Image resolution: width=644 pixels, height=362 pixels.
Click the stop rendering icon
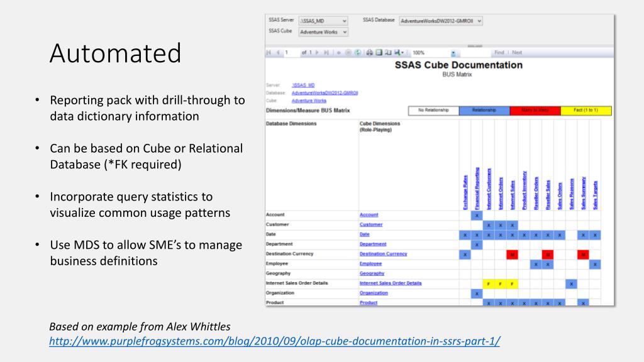pyautogui.click(x=348, y=53)
